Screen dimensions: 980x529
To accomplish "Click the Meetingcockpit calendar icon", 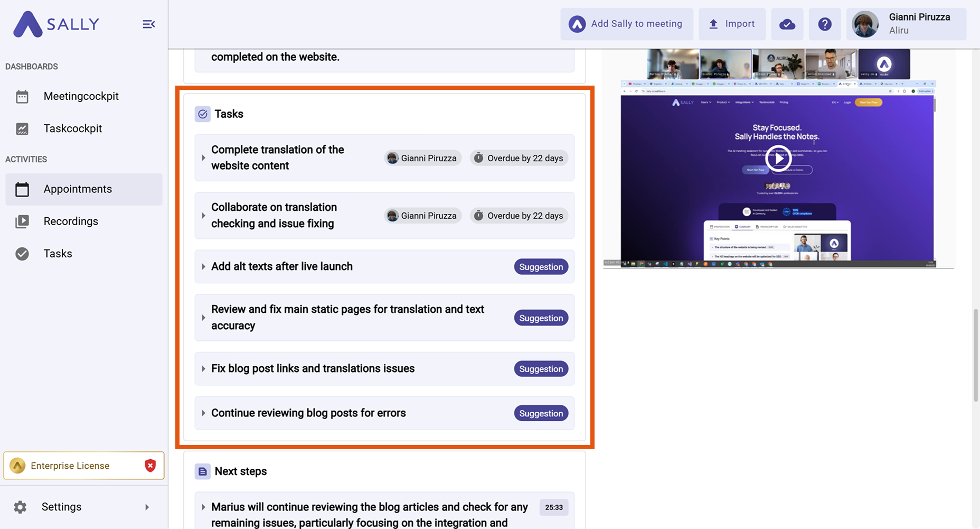I will [x=22, y=97].
